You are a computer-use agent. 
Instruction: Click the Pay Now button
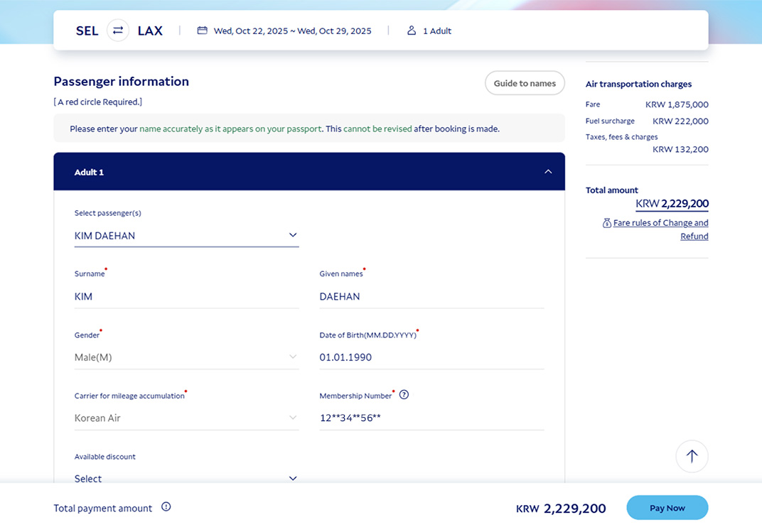click(667, 508)
